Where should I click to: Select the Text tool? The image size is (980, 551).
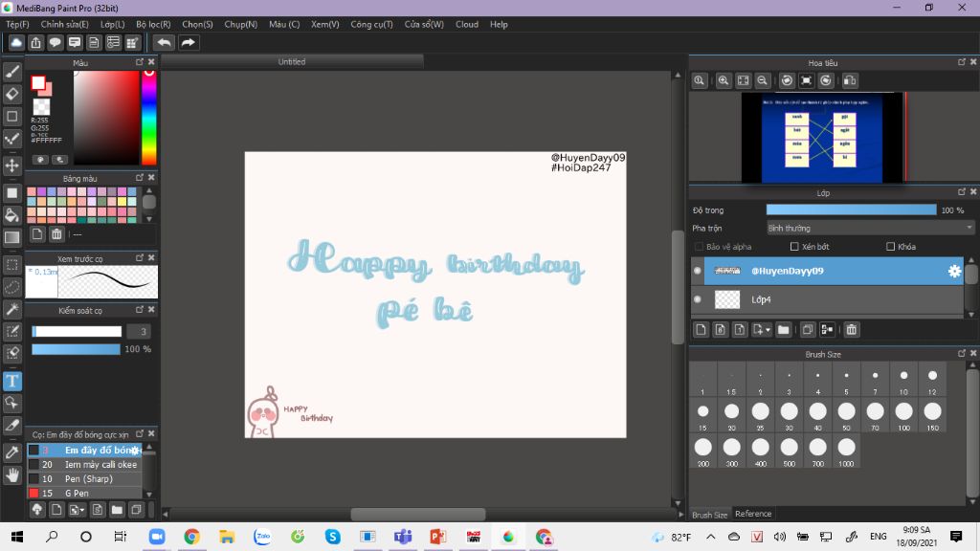pos(11,381)
